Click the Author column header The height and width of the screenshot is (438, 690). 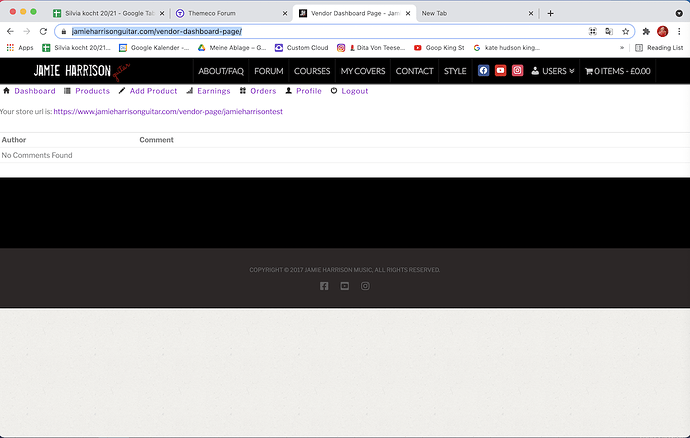[14, 140]
